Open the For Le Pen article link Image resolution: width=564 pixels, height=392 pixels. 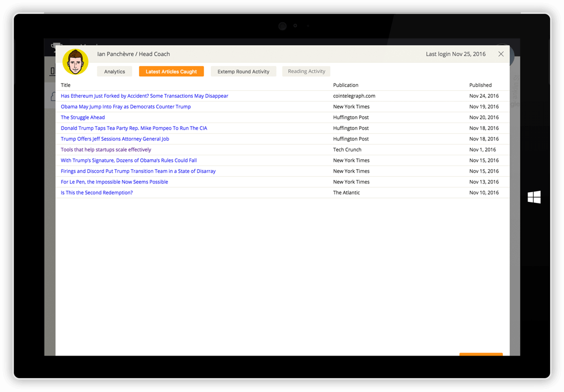[x=114, y=182]
